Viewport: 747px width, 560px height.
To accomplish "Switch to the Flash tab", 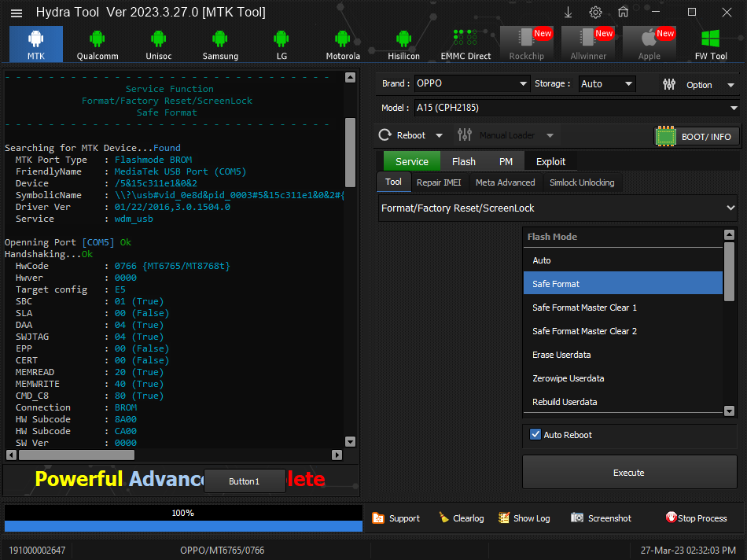I will (x=463, y=161).
